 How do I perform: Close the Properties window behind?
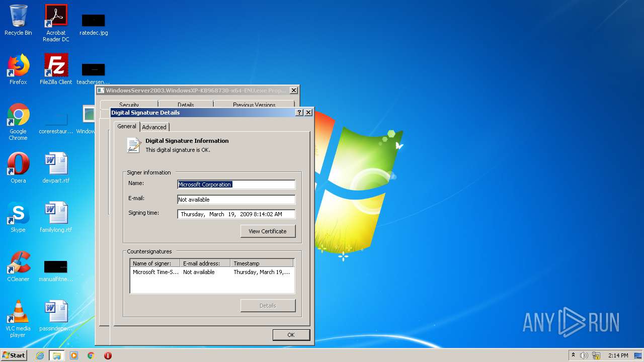coord(294,90)
